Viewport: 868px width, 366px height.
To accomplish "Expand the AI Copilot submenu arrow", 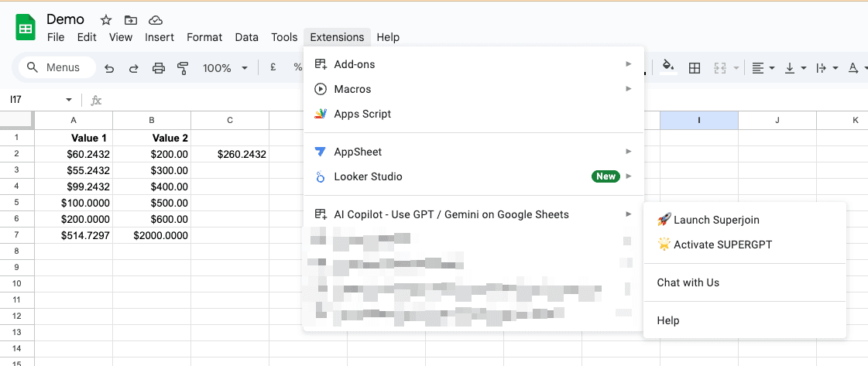I will click(x=628, y=214).
